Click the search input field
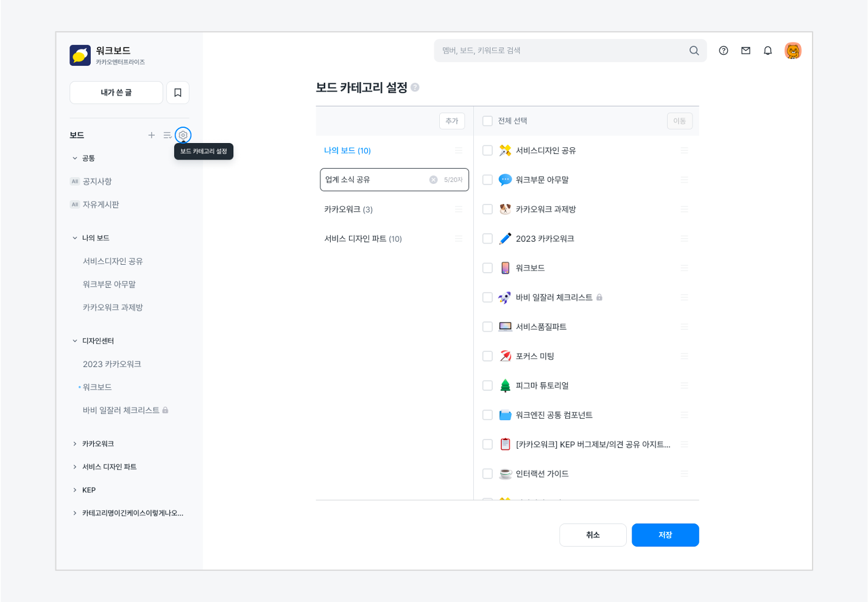The image size is (868, 602). (570, 51)
